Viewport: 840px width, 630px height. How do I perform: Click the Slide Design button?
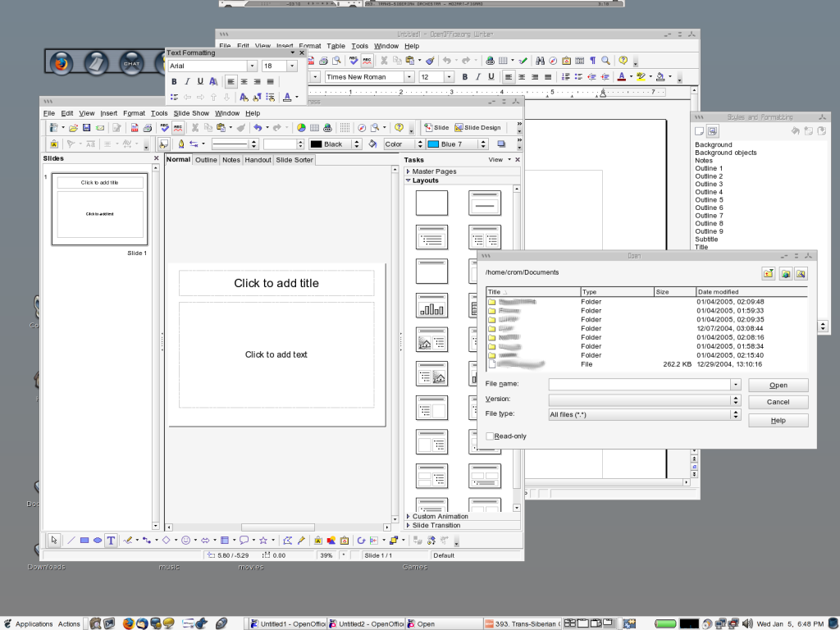[477, 127]
